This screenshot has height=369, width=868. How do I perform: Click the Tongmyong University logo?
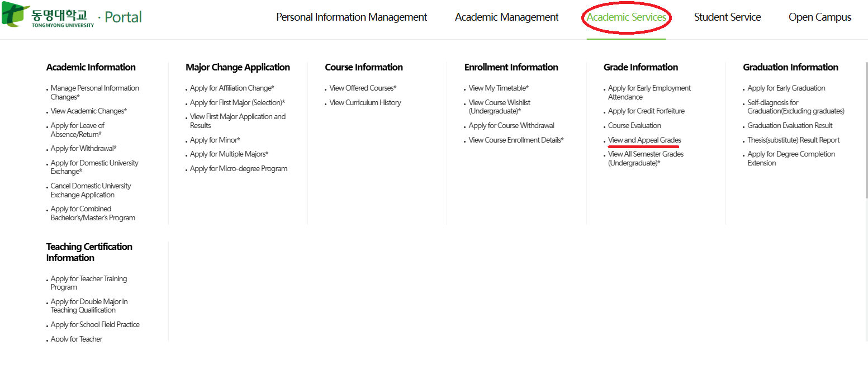tap(48, 16)
